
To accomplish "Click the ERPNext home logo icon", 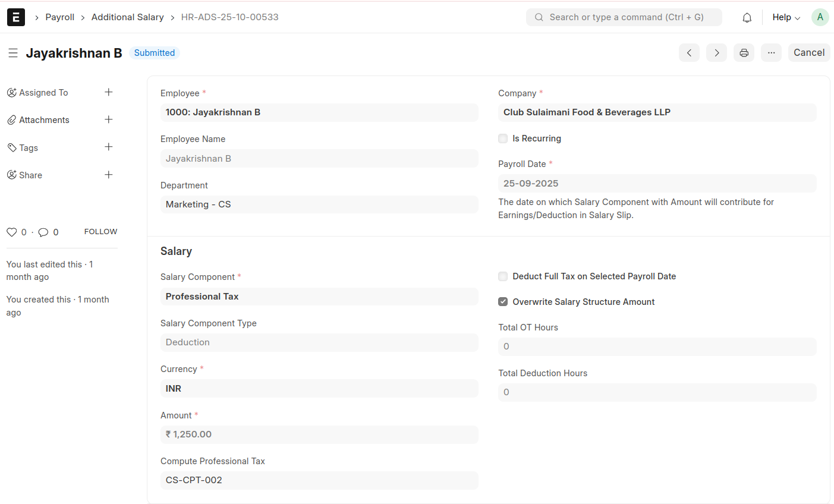I will pyautogui.click(x=16, y=17).
